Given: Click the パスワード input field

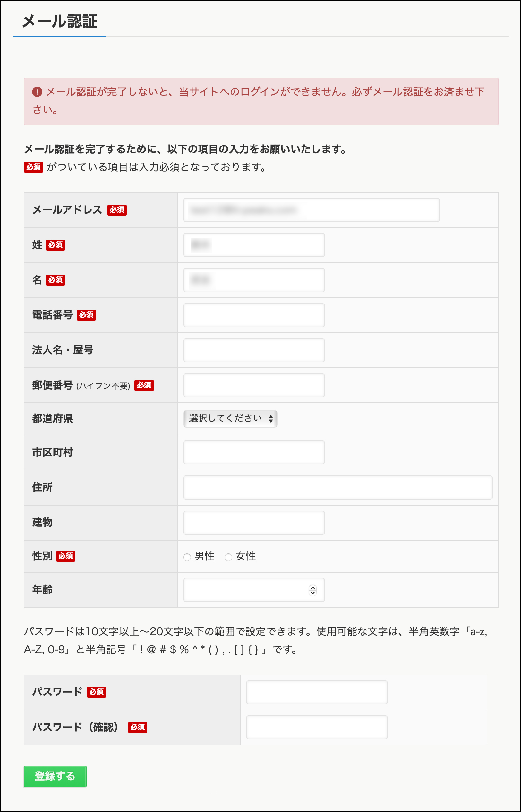Looking at the screenshot, I should pyautogui.click(x=317, y=693).
